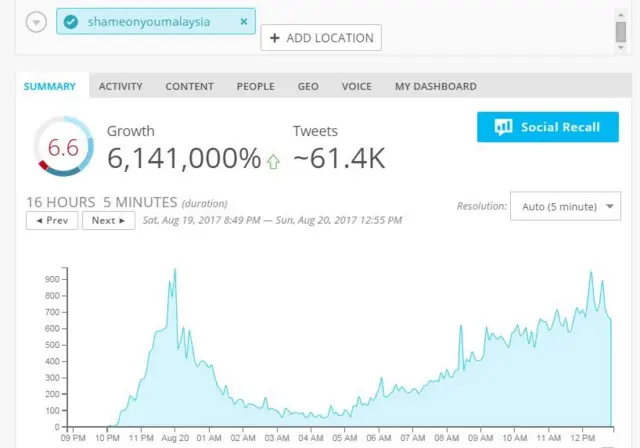Click the Social Recall button
The width and height of the screenshot is (640, 448).
548,127
